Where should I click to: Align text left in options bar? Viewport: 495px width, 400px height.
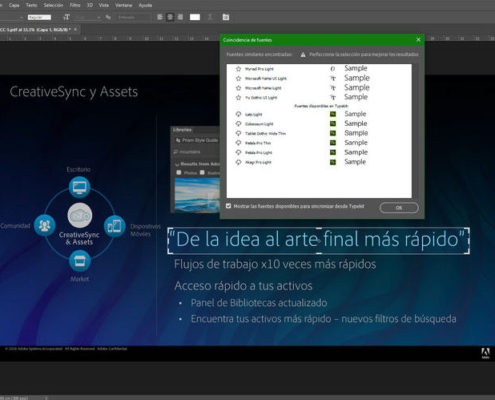[x=160, y=17]
